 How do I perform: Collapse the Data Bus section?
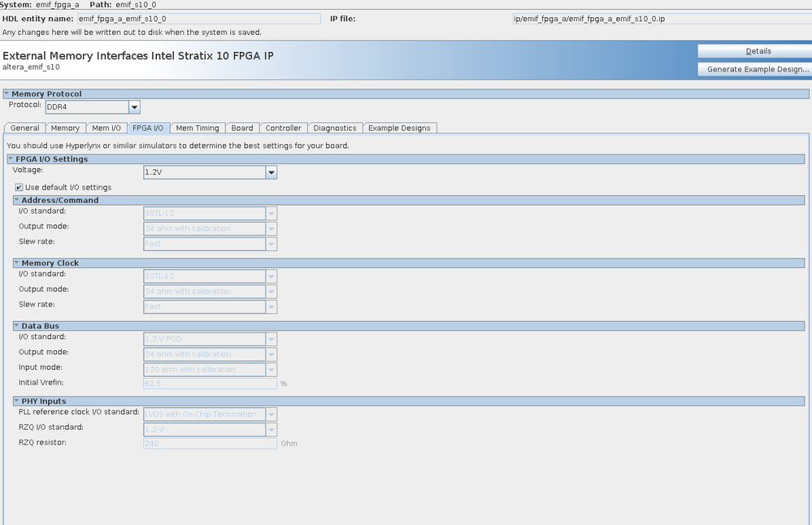(x=16, y=326)
